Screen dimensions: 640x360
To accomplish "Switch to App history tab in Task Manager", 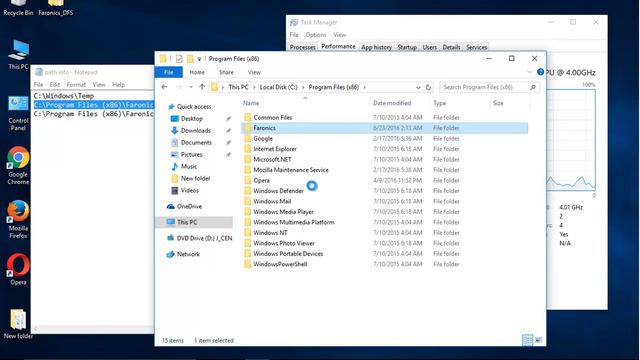I will coord(376,47).
